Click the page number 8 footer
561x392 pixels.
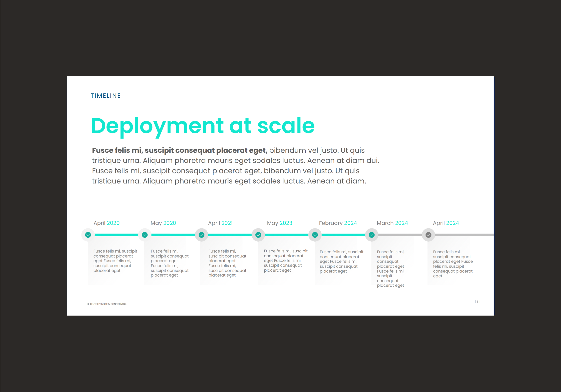478,301
